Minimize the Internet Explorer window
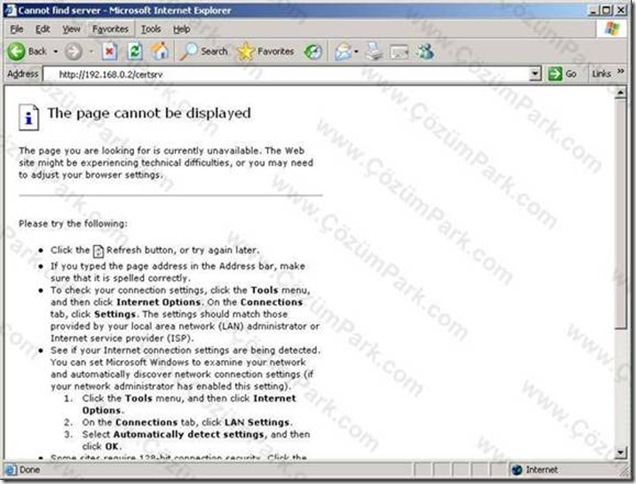This screenshot has width=636, height=484. [x=594, y=10]
